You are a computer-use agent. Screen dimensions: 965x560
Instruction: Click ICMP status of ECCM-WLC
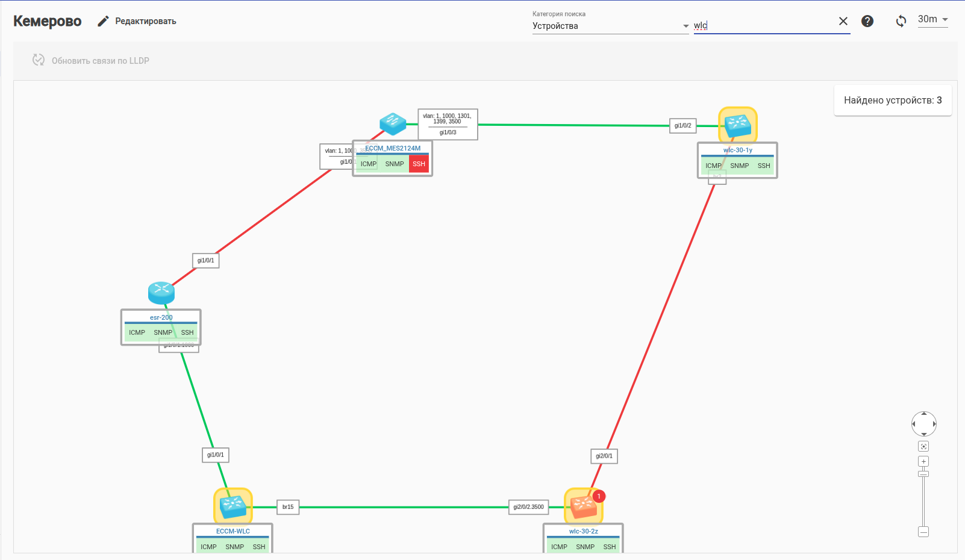(x=208, y=547)
